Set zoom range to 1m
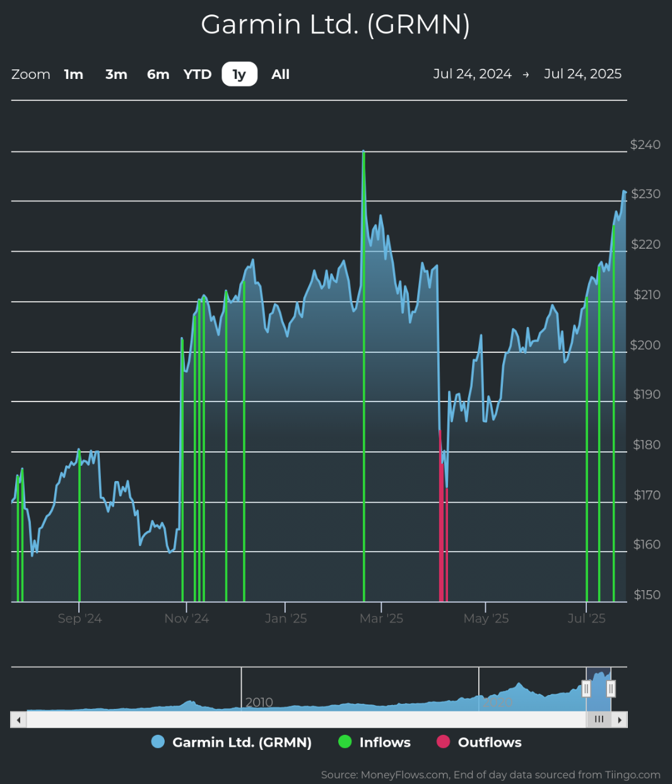This screenshot has height=784, width=672. (x=74, y=74)
